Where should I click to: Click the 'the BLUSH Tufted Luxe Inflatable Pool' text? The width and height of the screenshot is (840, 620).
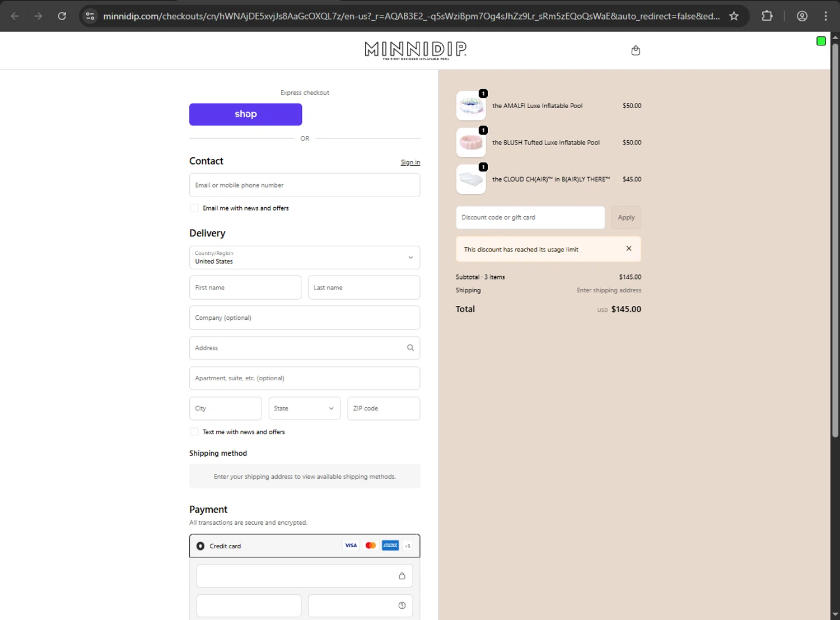click(545, 143)
